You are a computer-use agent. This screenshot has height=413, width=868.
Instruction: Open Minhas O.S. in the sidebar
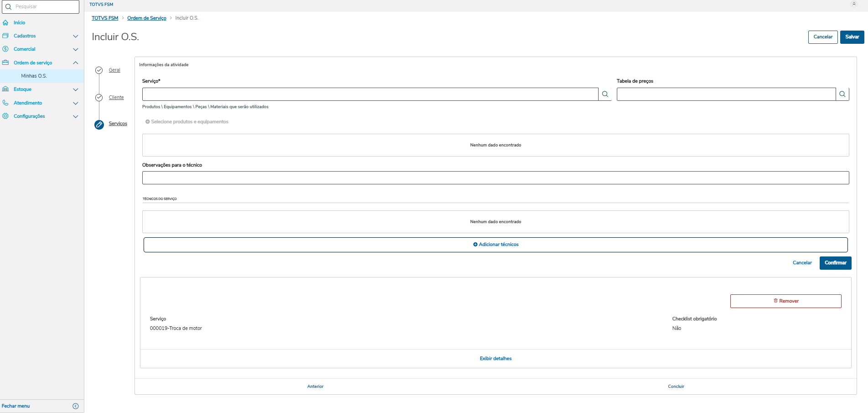point(34,76)
